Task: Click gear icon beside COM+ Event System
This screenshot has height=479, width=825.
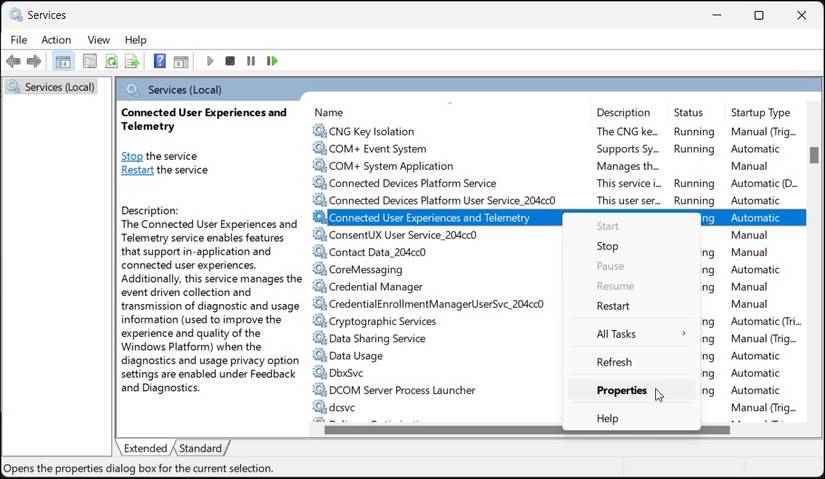Action: 319,148
